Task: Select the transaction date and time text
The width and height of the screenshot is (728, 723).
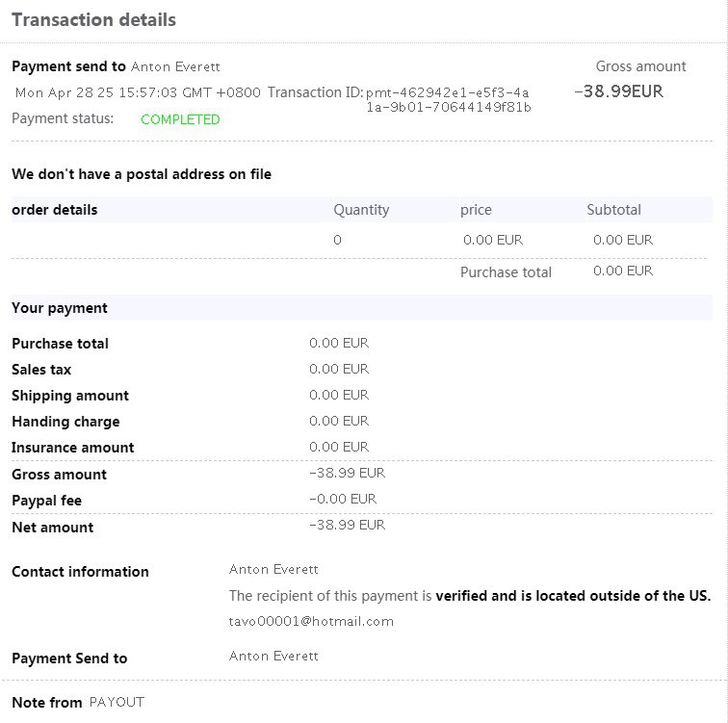Action: [x=138, y=92]
